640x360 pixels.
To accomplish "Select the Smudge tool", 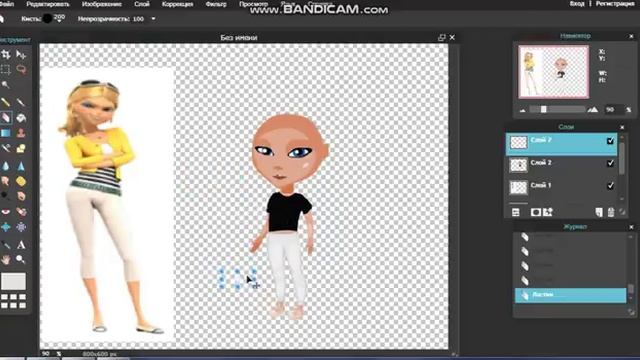I will pos(6,181).
